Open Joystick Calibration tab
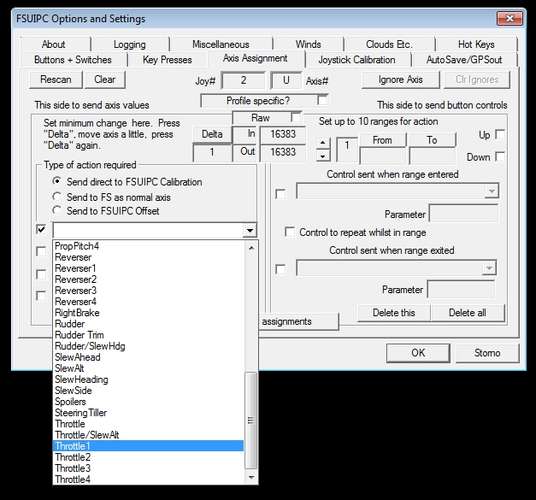This screenshot has height=500, width=536. coord(357,60)
